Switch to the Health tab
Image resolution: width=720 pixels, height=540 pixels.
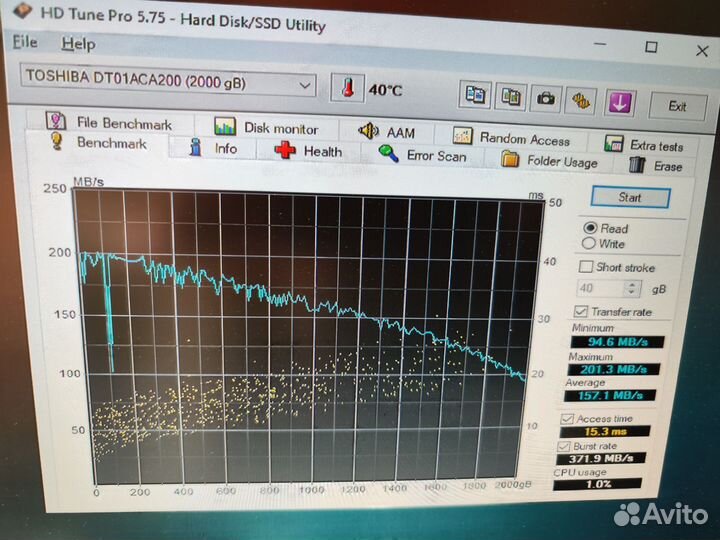pos(308,150)
